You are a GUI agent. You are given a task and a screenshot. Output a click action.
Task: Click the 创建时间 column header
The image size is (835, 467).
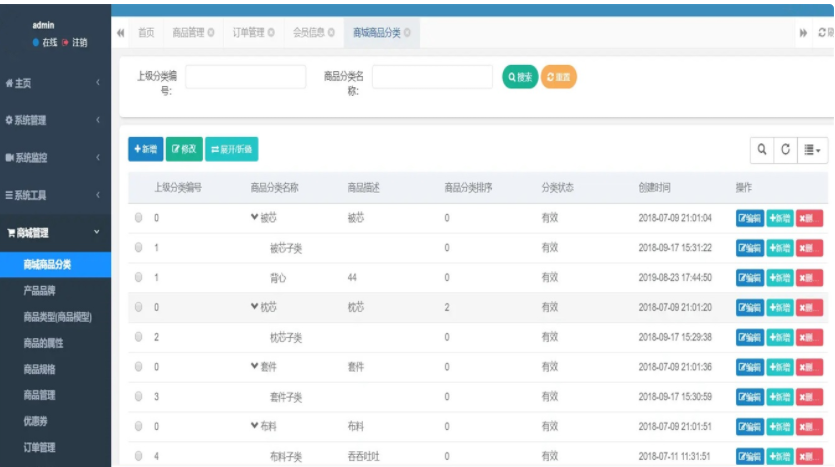(x=654, y=187)
